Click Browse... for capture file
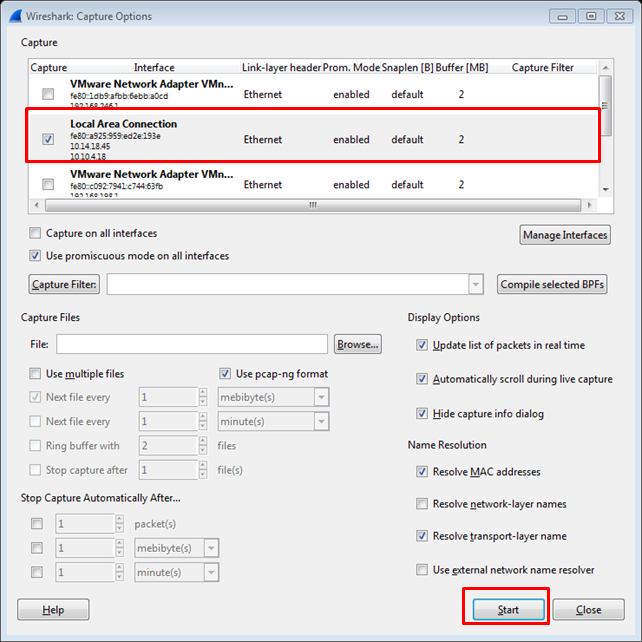This screenshot has height=642, width=642. click(358, 344)
